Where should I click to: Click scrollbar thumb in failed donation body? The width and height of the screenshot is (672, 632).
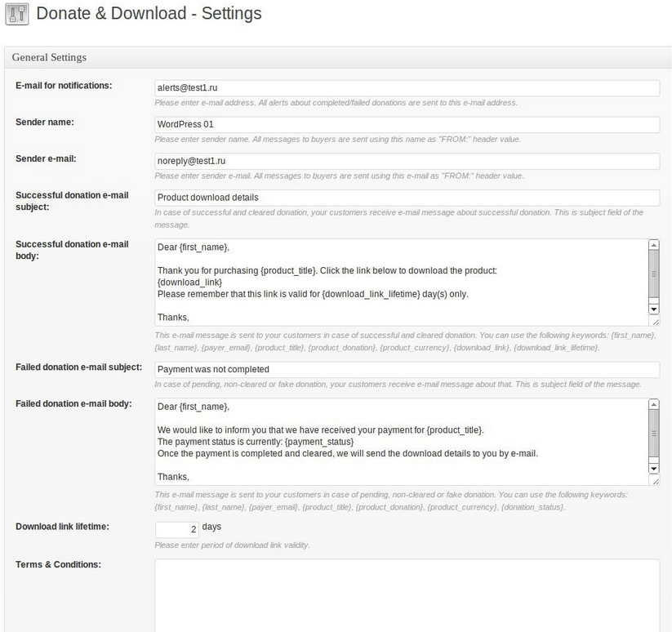tap(654, 434)
